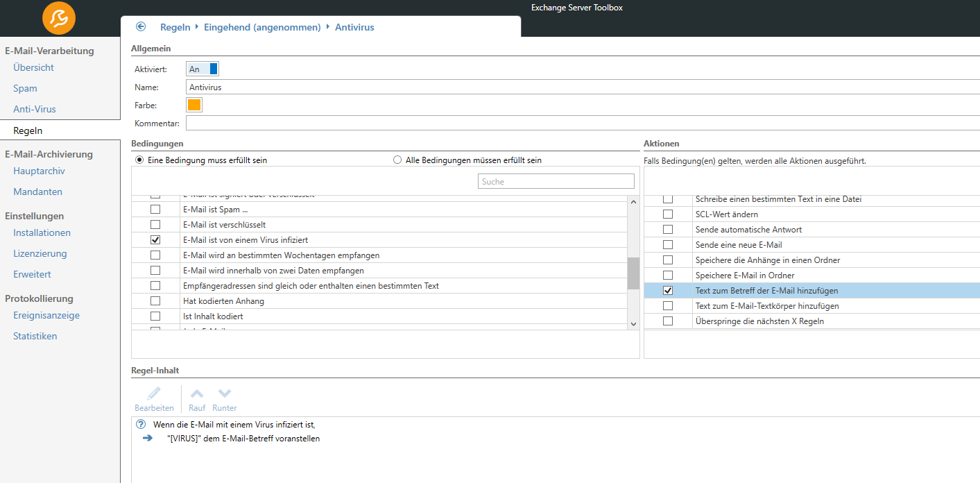Open the orange Farbe color swatch
980x483 pixels.
point(194,105)
